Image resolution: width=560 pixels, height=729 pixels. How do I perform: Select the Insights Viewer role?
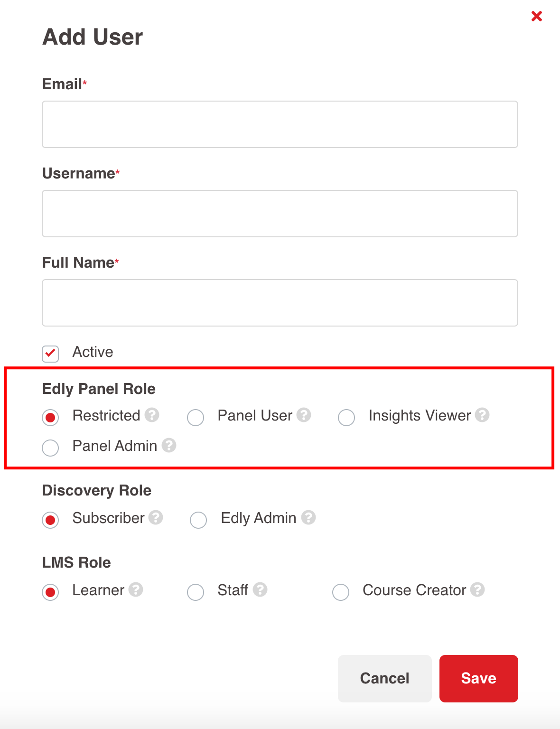[x=346, y=418]
